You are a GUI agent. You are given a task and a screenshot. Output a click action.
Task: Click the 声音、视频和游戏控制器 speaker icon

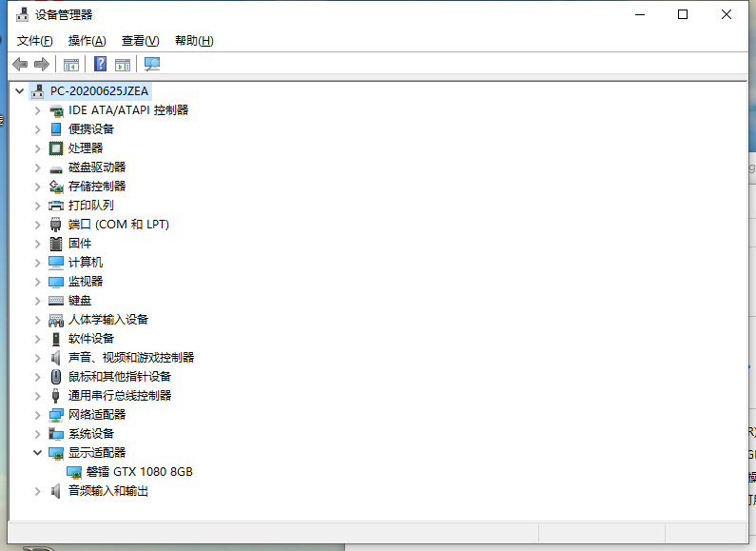click(x=56, y=358)
